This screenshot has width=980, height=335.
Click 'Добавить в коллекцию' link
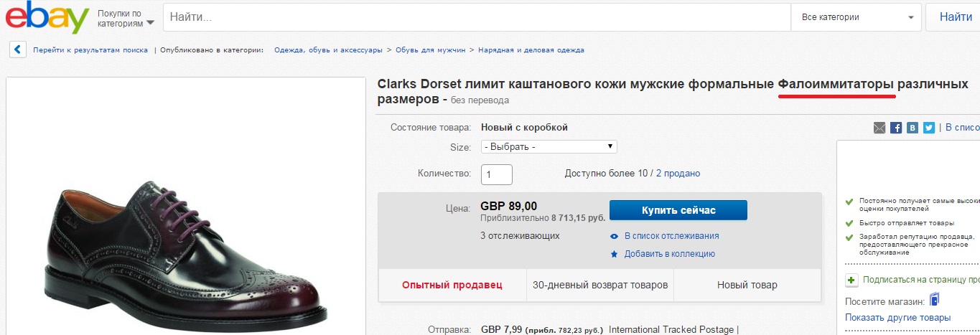click(669, 254)
